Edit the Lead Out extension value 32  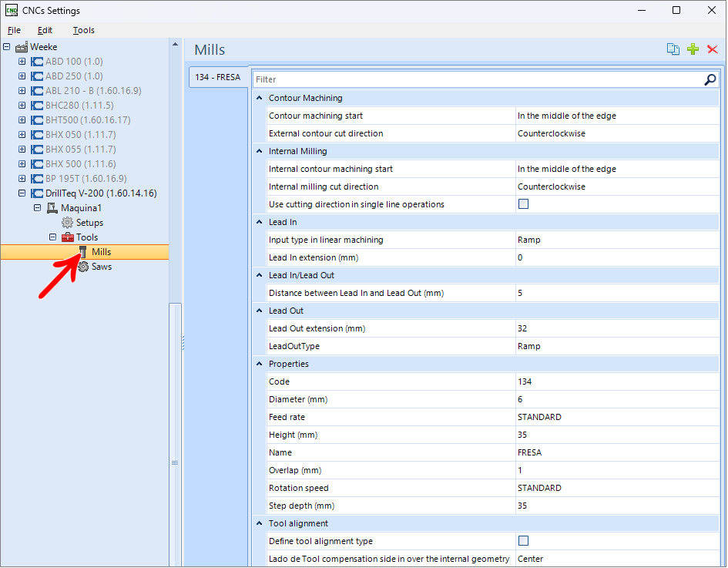[x=618, y=328]
